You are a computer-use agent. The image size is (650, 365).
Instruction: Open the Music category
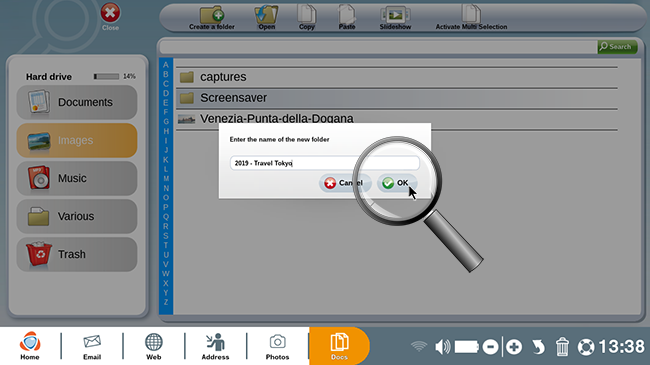click(77, 178)
